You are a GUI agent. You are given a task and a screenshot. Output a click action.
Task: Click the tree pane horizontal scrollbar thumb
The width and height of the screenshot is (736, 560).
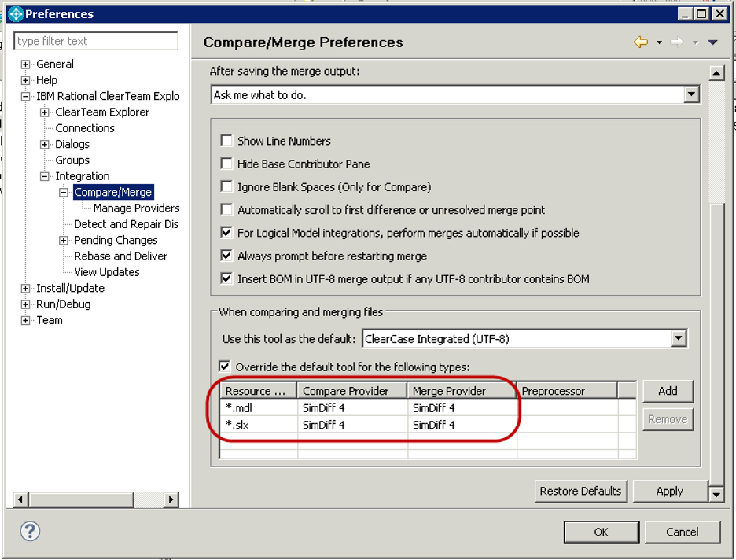pyautogui.click(x=81, y=499)
